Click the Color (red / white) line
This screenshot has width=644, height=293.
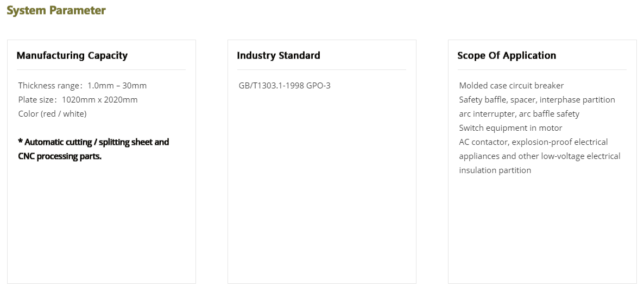[x=52, y=114]
